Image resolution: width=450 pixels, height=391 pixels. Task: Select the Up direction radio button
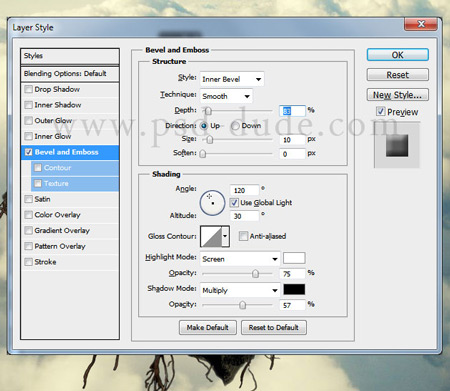click(x=204, y=126)
